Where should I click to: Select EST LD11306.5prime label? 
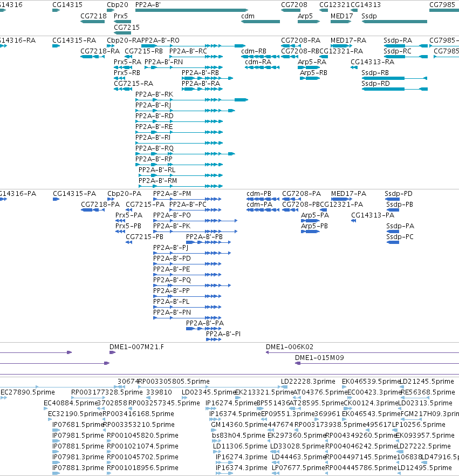pyautogui.click(x=240, y=446)
